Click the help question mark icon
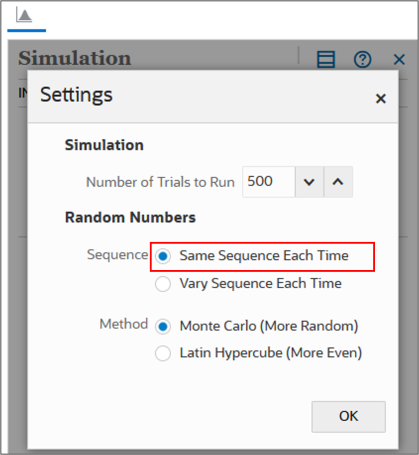This screenshot has width=419, height=455. point(362,60)
